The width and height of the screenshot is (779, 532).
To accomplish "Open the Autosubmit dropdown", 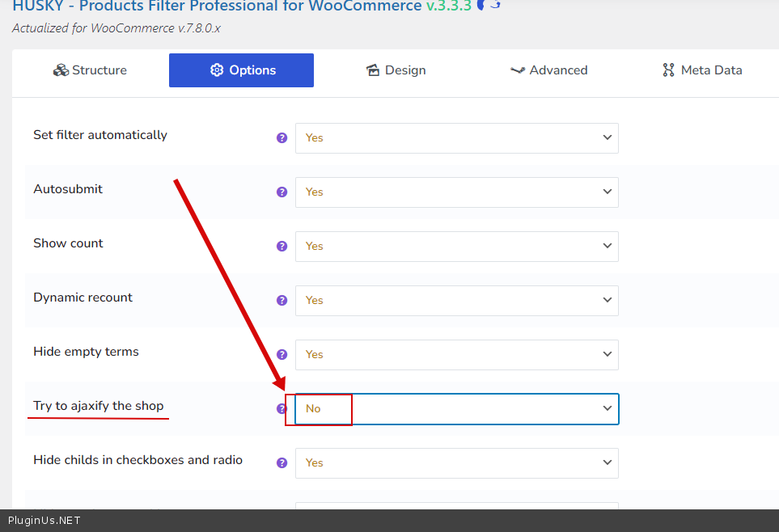I will click(x=456, y=192).
